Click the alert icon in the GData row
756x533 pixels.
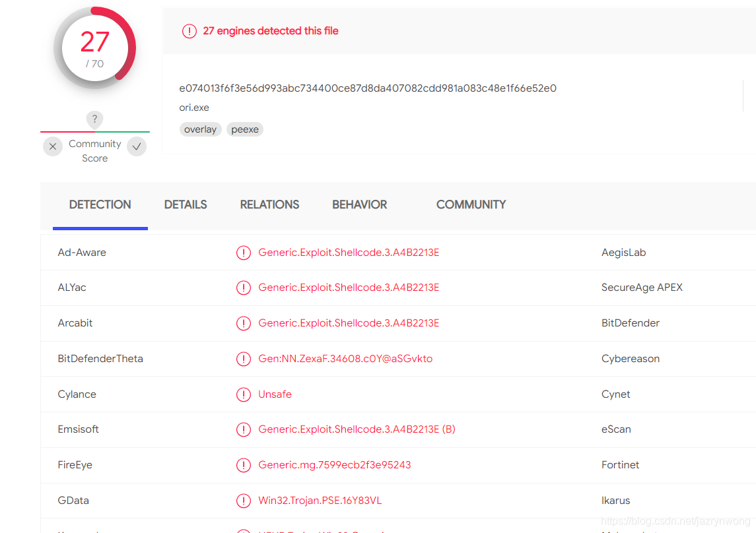point(244,501)
